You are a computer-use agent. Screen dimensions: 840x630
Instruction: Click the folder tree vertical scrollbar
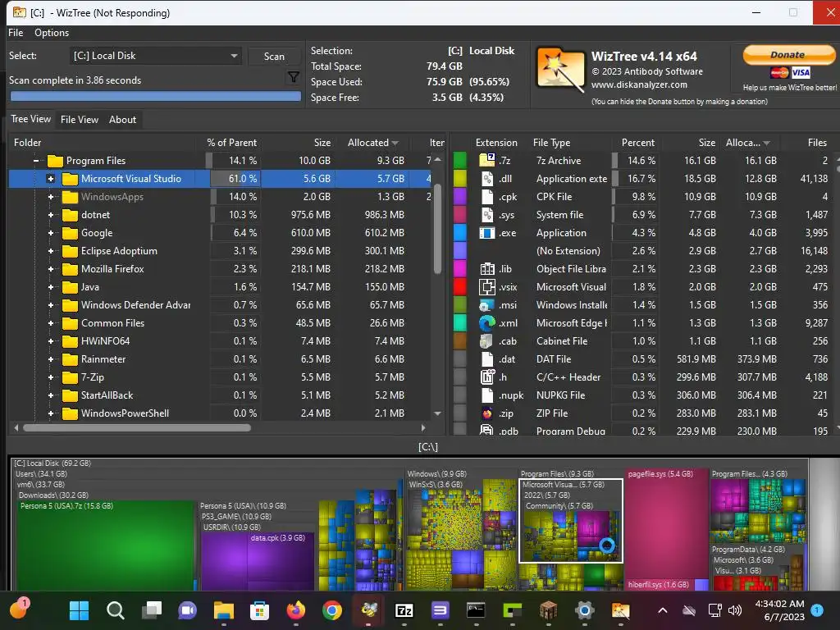point(437,229)
